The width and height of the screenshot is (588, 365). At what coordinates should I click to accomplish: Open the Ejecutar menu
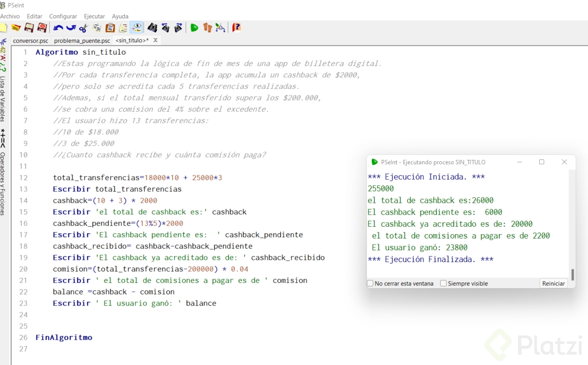coord(94,16)
